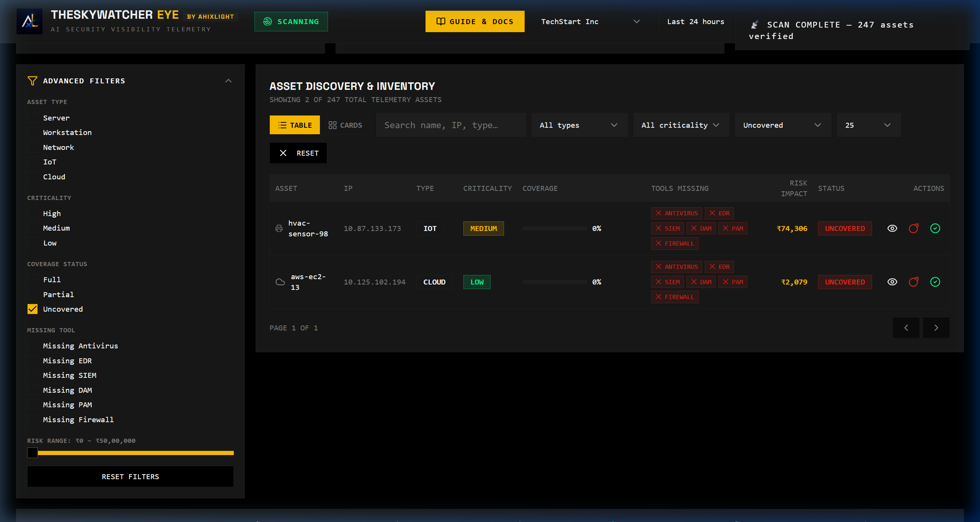
Task: Switch to Cards view
Action: coord(345,125)
